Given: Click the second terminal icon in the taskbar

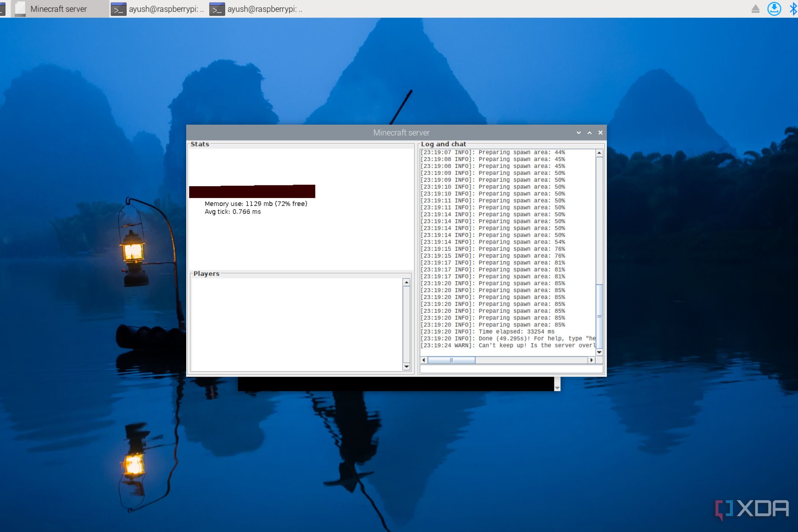Looking at the screenshot, I should coord(217,9).
